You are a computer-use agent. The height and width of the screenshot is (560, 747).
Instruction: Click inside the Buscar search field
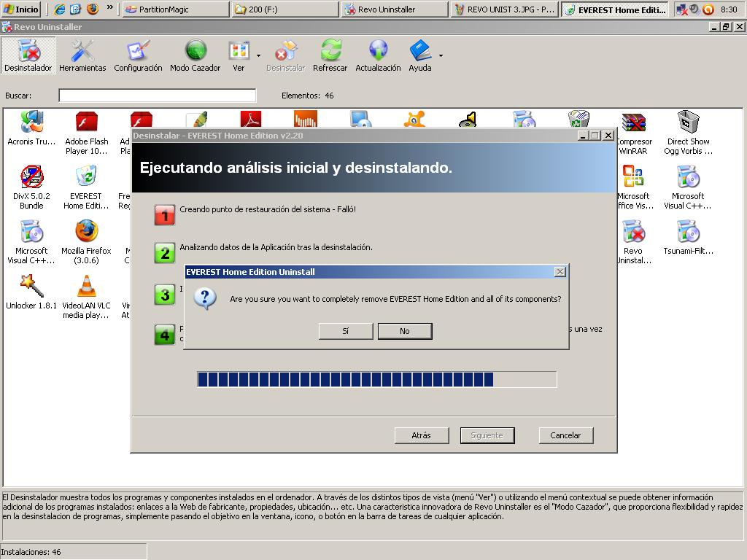point(158,96)
